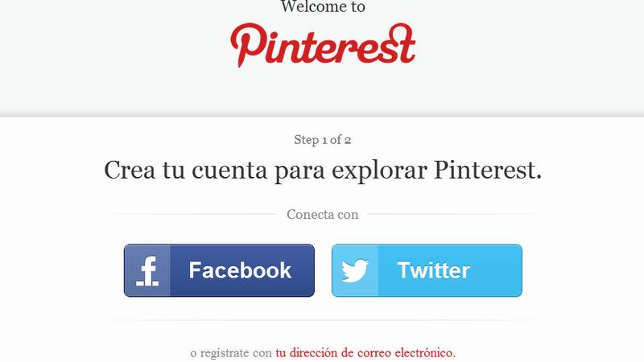Click the 'Conecta con' section label

tap(323, 214)
